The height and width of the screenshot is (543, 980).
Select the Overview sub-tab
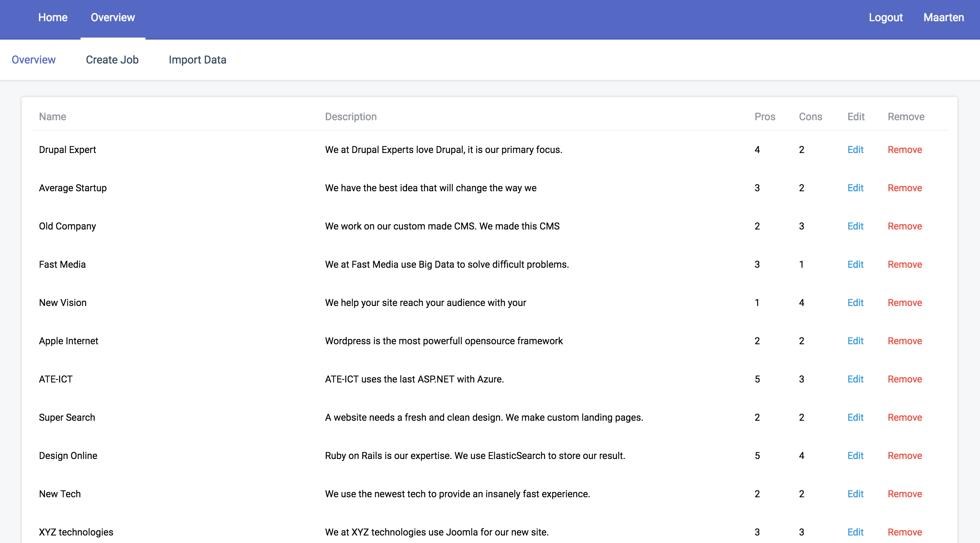[33, 60]
